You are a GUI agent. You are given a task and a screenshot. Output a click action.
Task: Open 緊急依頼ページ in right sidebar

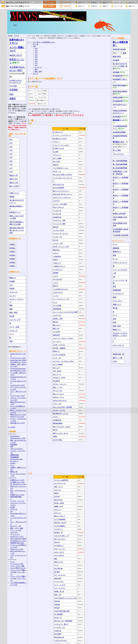[118, 120]
